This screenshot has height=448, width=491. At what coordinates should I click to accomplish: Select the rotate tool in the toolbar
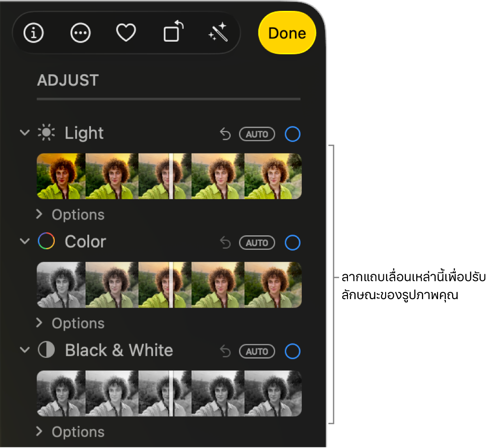172,33
